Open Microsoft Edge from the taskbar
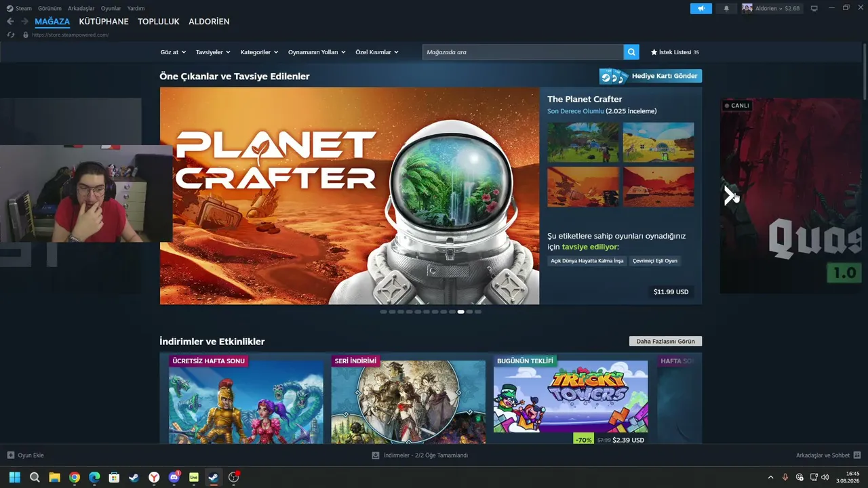The width and height of the screenshot is (868, 488). click(94, 477)
